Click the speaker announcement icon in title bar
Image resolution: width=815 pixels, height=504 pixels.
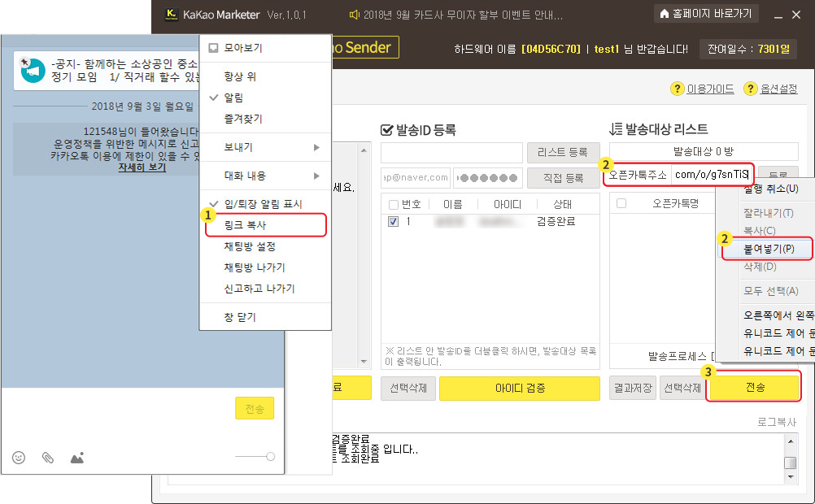coord(355,15)
